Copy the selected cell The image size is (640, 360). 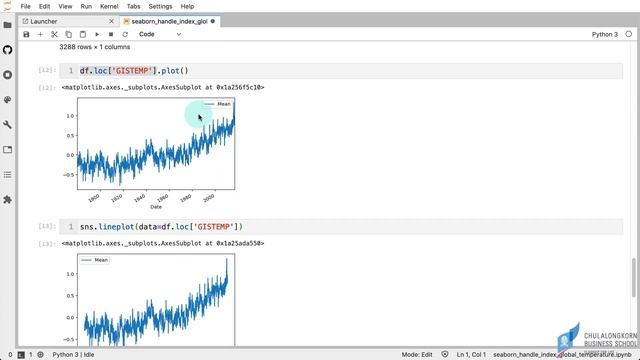[69, 34]
